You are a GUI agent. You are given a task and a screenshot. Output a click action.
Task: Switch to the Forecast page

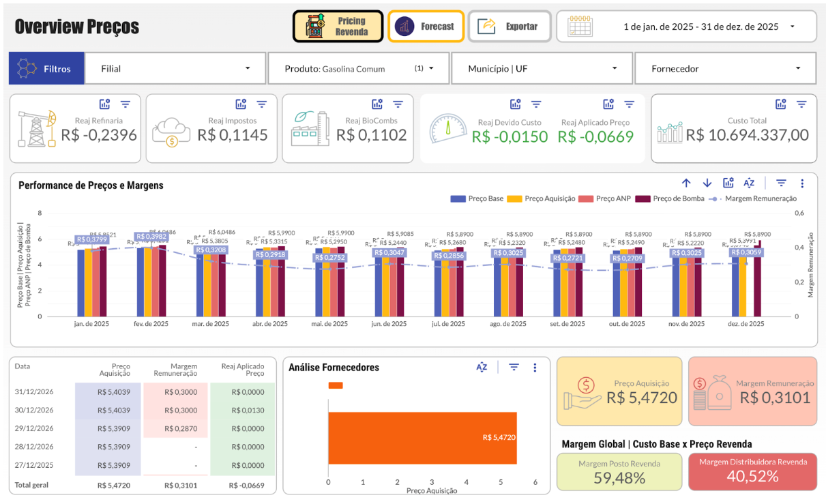point(426,27)
